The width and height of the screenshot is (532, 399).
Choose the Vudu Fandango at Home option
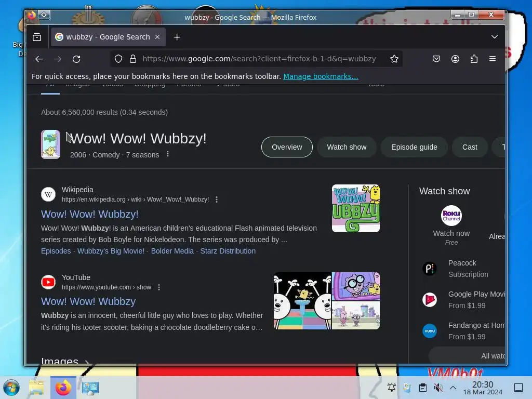463,331
